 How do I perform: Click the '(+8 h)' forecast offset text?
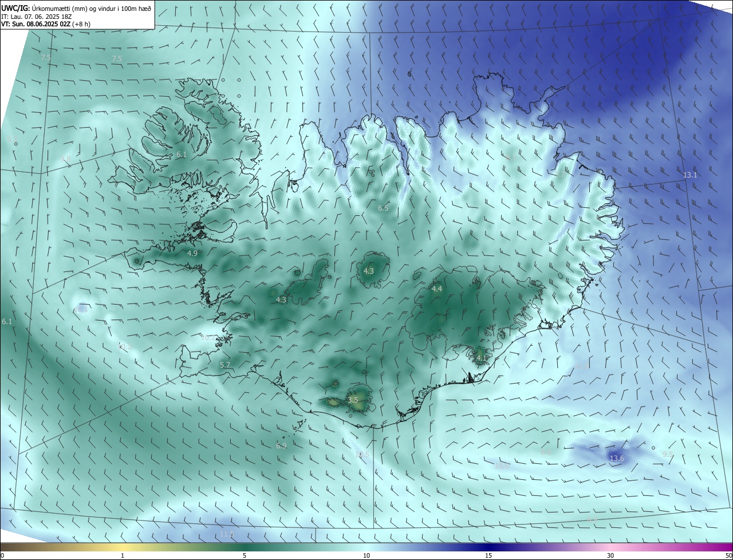coord(81,24)
